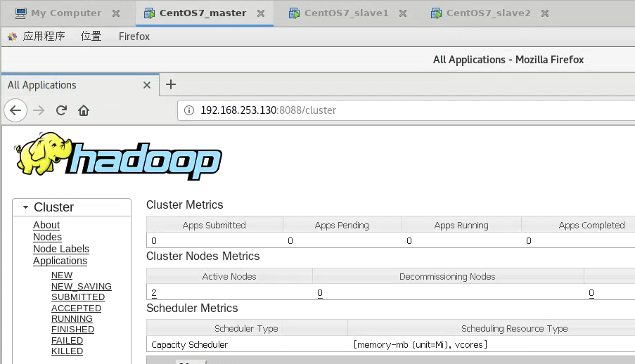The height and width of the screenshot is (364, 635).
Task: Click the Active Nodes count 2
Action: pos(154,293)
